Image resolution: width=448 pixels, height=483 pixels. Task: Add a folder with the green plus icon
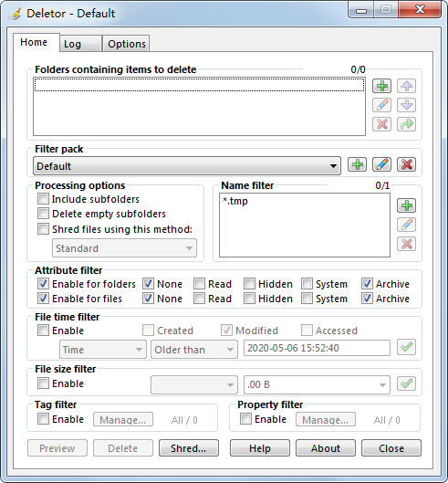381,86
